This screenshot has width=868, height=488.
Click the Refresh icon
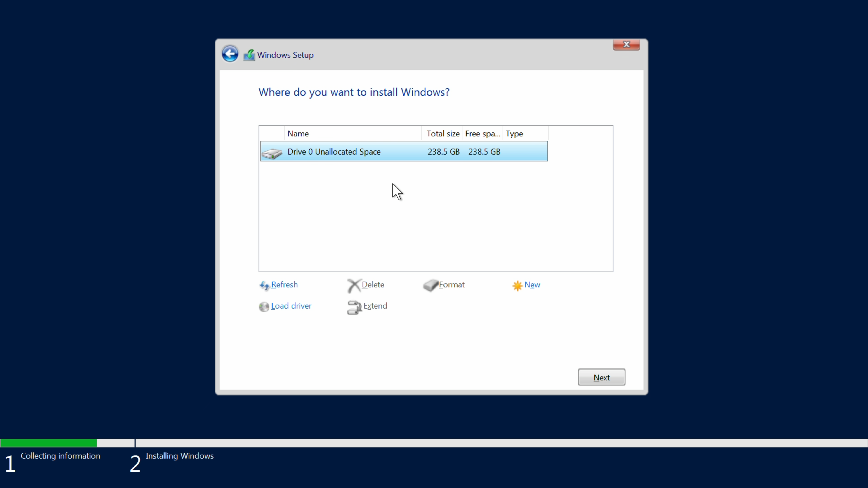click(x=264, y=286)
